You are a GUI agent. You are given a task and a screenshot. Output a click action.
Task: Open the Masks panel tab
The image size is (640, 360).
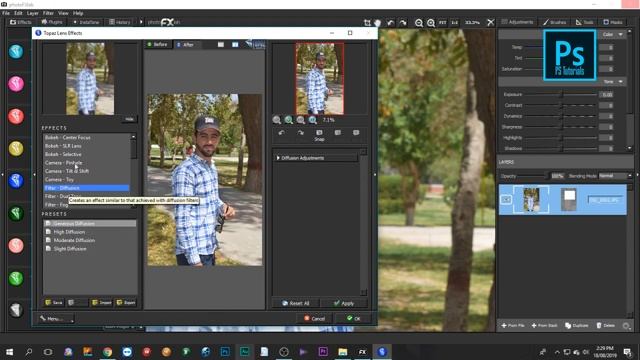pyautogui.click(x=613, y=22)
